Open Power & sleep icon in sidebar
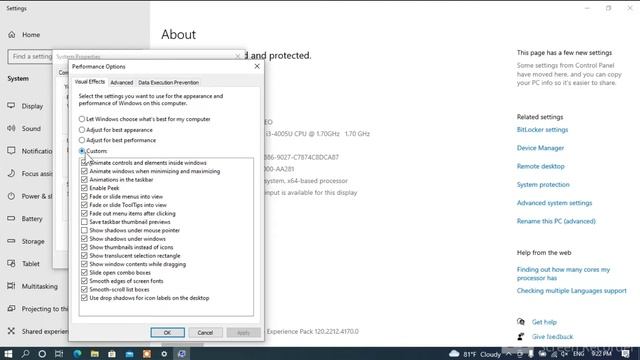The image size is (640, 360). 11,196
